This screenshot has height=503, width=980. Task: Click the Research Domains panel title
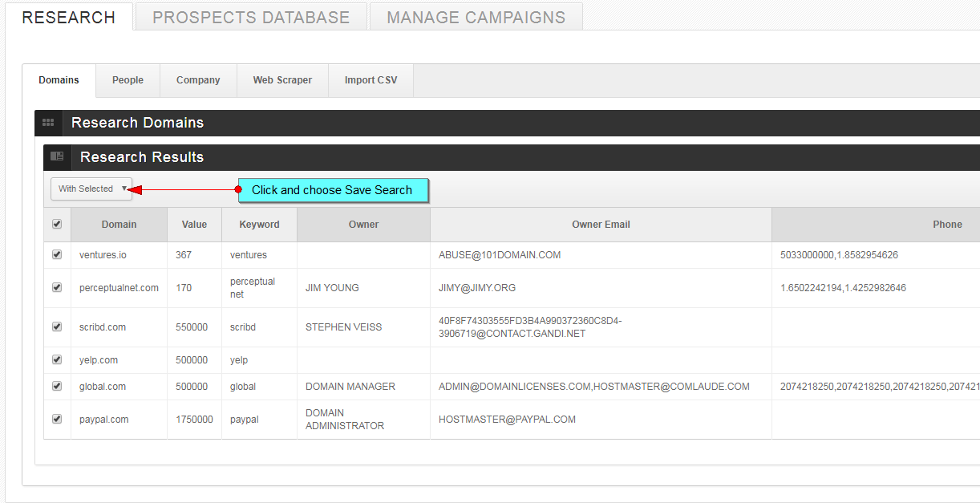click(137, 123)
